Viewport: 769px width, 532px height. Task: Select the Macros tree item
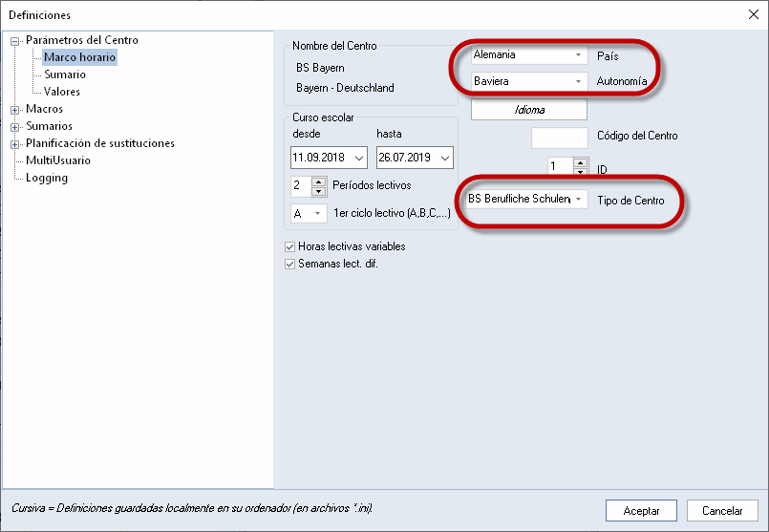pos(44,109)
